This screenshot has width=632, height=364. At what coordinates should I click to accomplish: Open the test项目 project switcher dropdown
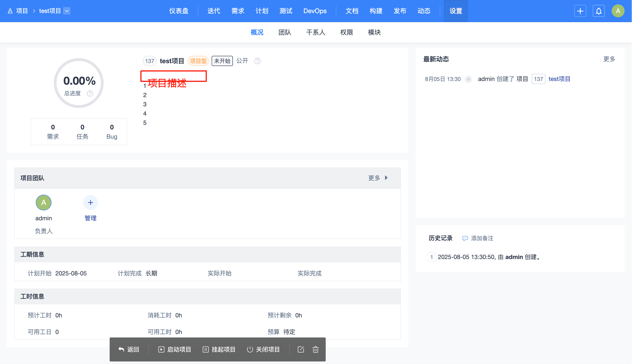coord(66,11)
